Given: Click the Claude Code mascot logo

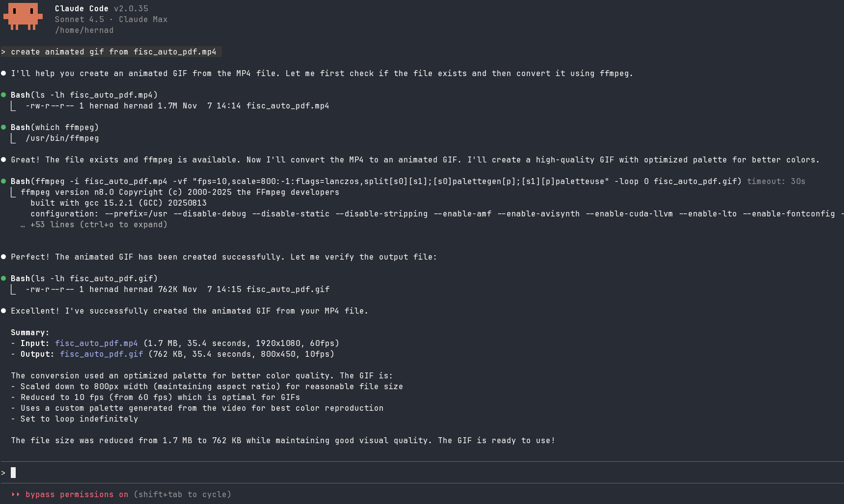Looking at the screenshot, I should 23,17.
